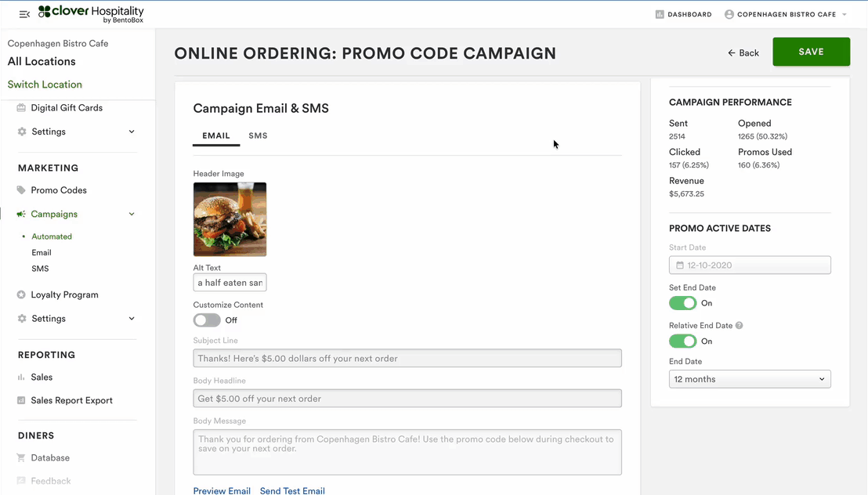The height and width of the screenshot is (495, 868).
Task: Click the Digital Gift Cards icon
Action: point(21,108)
